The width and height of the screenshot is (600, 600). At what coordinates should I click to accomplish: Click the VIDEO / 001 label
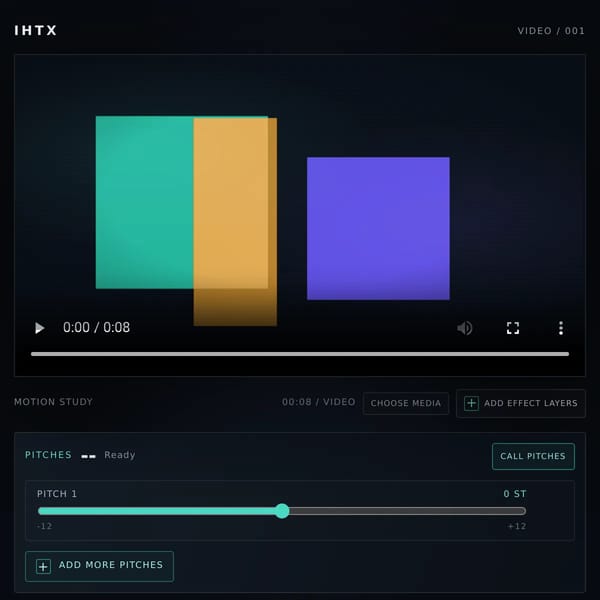coord(551,31)
